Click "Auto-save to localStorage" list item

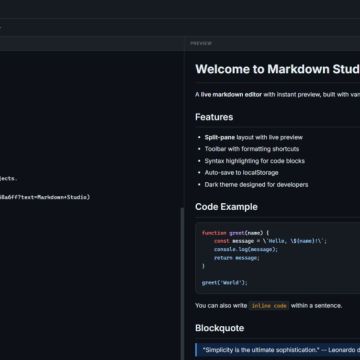(241, 173)
